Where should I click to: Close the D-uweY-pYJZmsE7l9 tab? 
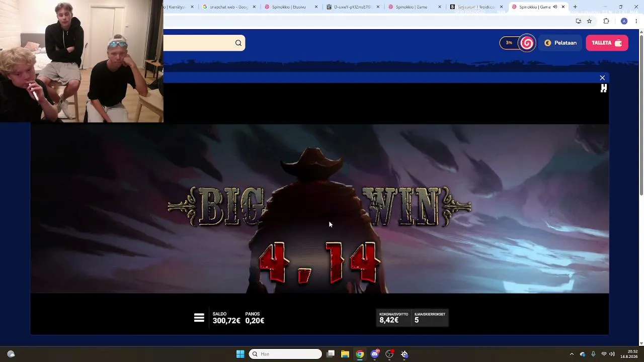point(378,7)
